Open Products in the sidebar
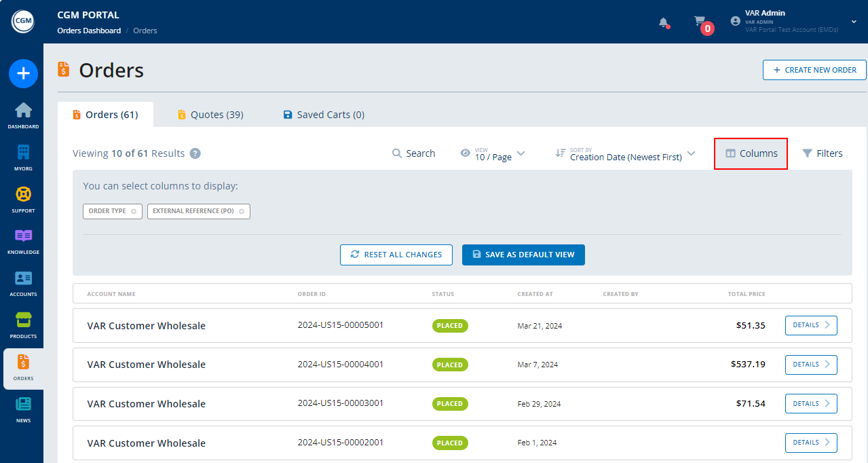 pyautogui.click(x=23, y=326)
